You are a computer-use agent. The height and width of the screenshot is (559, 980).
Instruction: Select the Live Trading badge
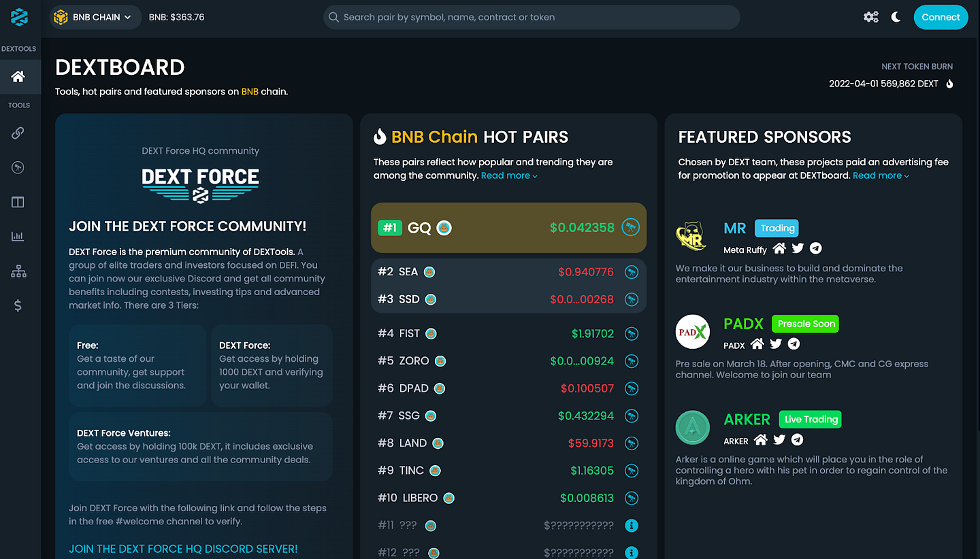pyautogui.click(x=811, y=420)
